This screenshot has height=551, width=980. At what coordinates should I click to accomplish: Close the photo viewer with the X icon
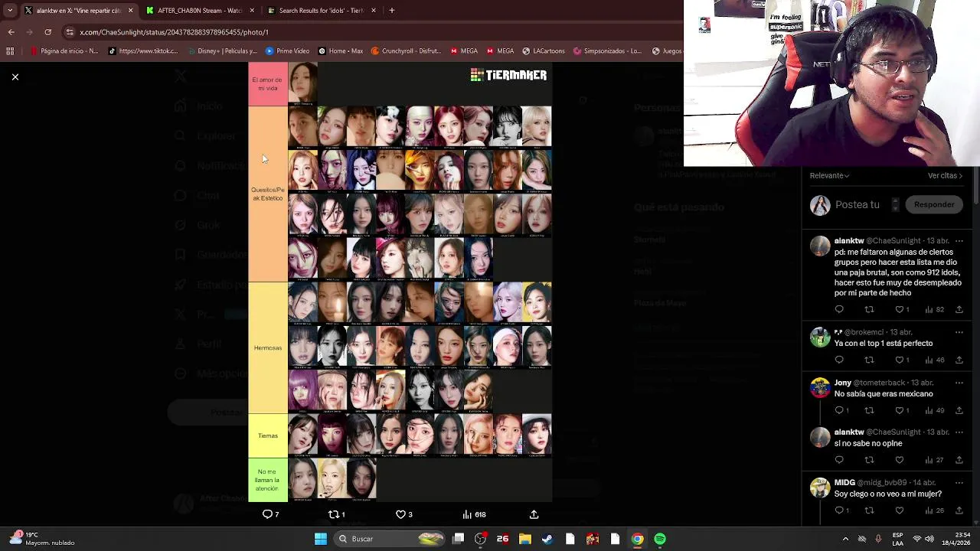click(15, 77)
